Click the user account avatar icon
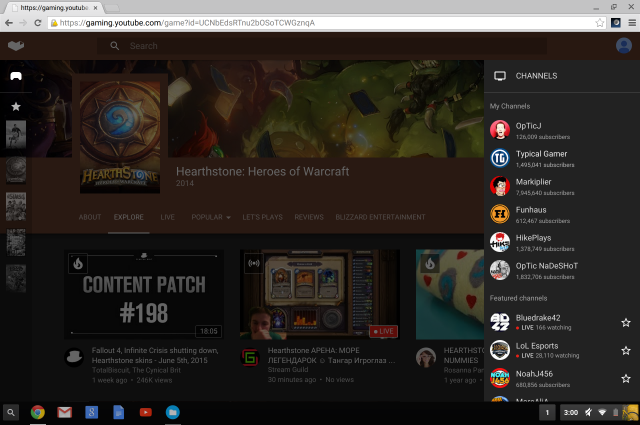The height and width of the screenshot is (425, 640). (623, 46)
